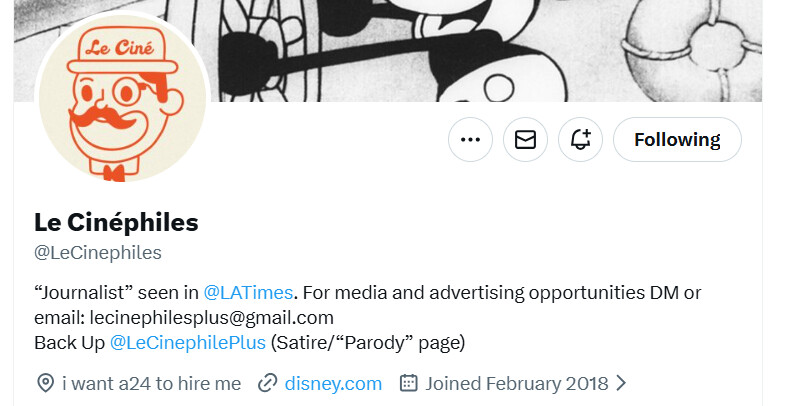Click the chain link icon beside disney.com
Viewport: 786px width, 406px height.
[x=267, y=383]
